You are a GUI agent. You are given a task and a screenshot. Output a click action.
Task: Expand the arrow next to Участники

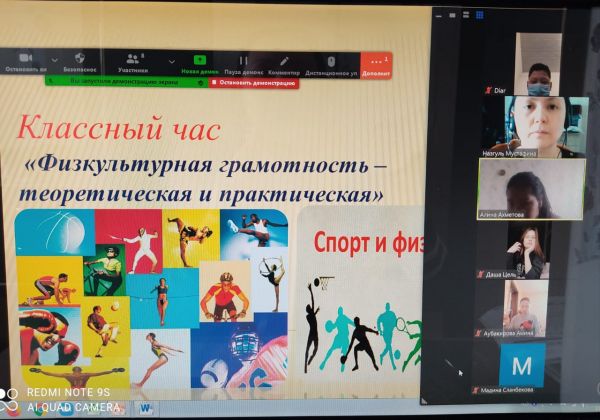(171, 60)
